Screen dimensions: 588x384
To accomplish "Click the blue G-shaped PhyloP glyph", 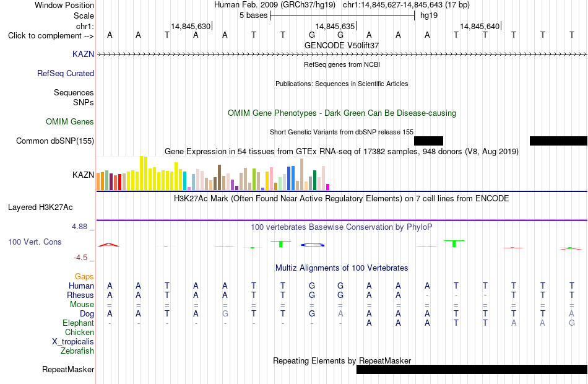I will [x=313, y=245].
